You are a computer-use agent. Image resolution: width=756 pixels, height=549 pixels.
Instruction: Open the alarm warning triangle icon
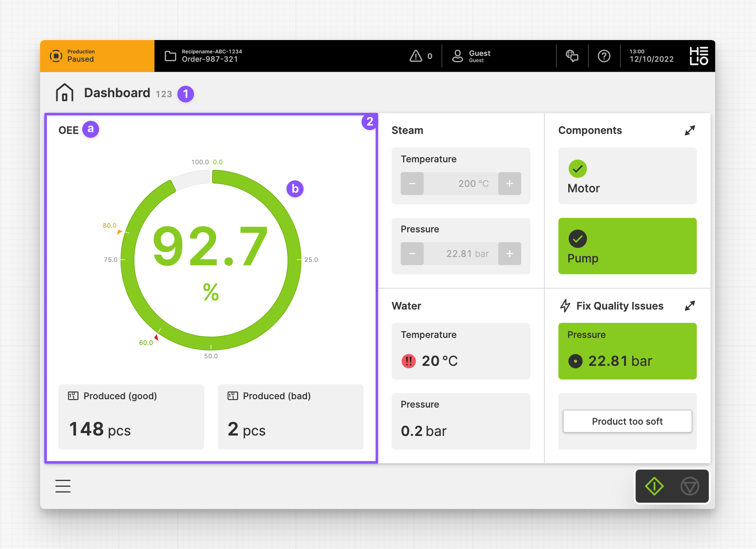[416, 56]
